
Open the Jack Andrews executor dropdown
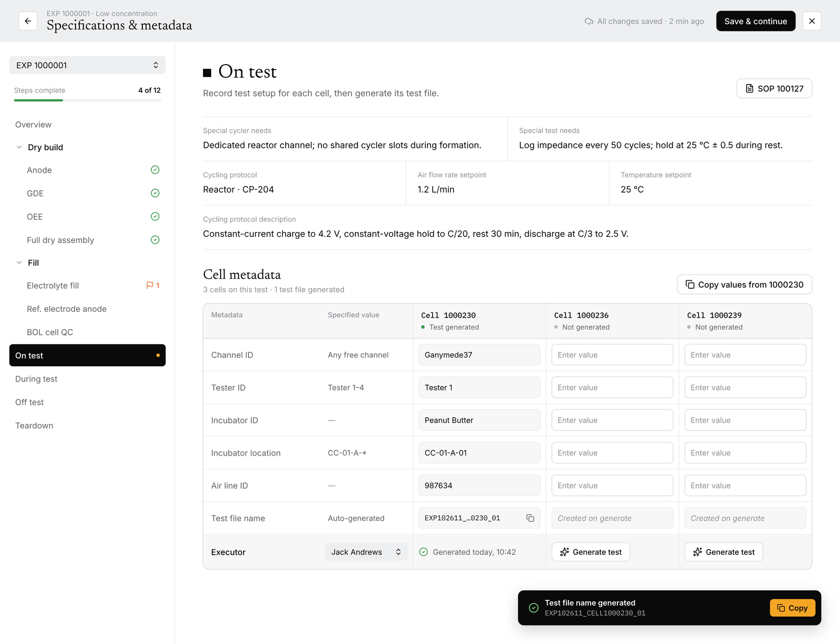tap(366, 552)
